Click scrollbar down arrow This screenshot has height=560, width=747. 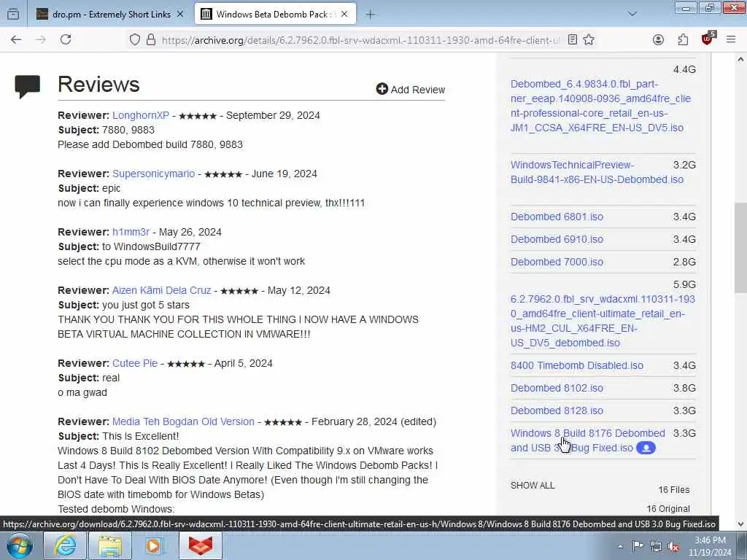740,524
